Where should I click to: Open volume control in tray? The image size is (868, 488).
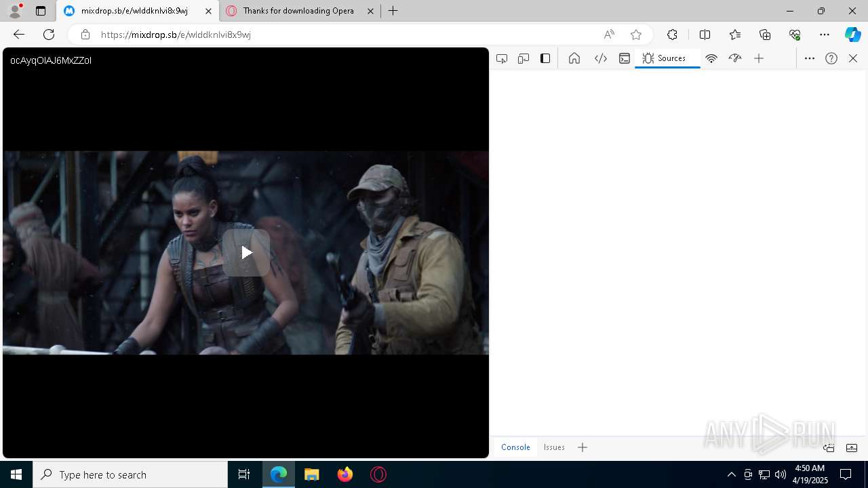click(781, 474)
